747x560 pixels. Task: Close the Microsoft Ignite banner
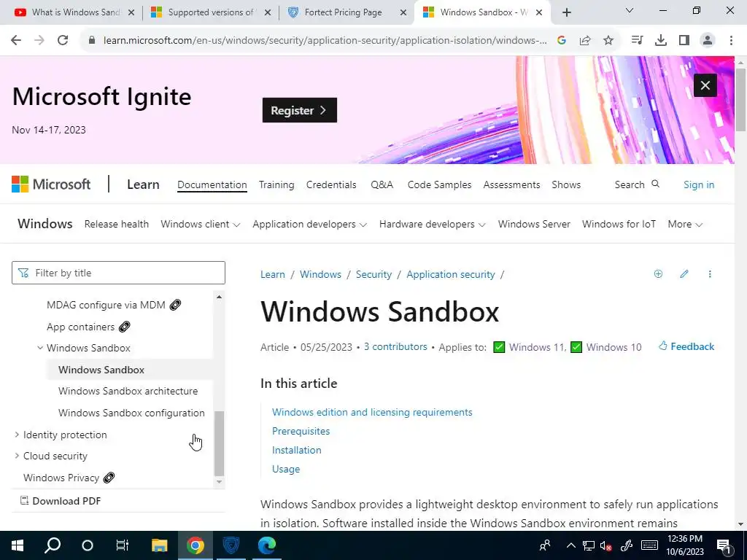pyautogui.click(x=705, y=85)
